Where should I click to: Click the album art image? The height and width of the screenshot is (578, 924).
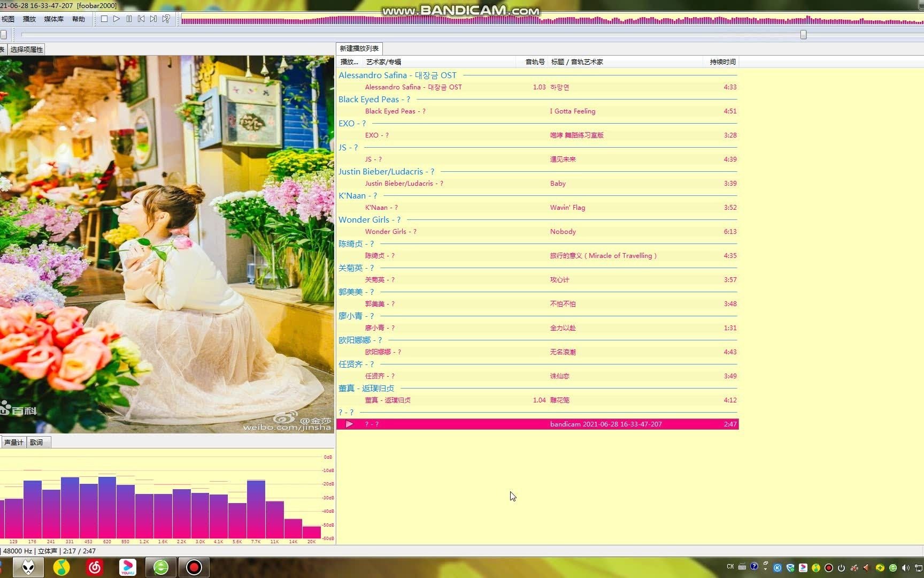coord(167,244)
